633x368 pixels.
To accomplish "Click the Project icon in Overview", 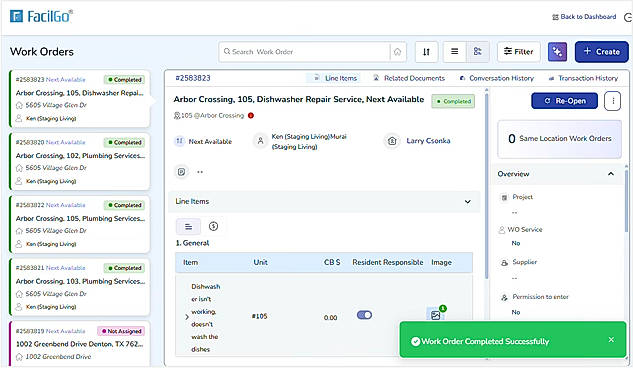I will [504, 197].
